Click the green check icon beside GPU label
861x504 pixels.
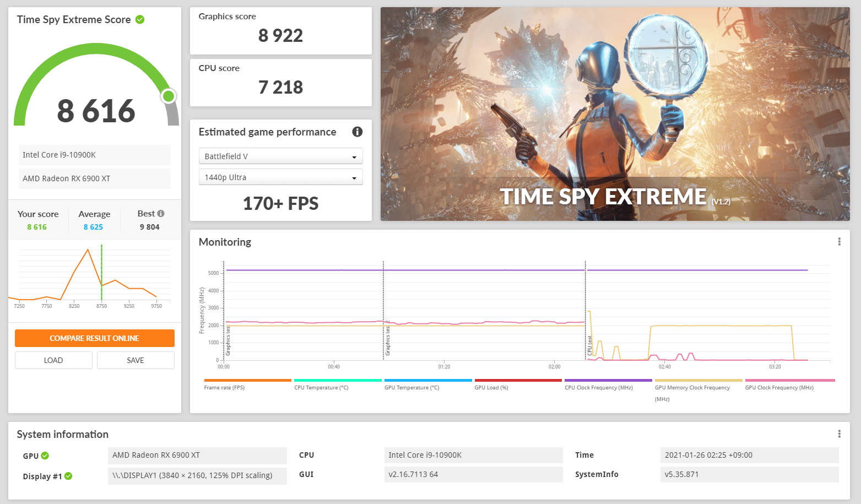45,456
